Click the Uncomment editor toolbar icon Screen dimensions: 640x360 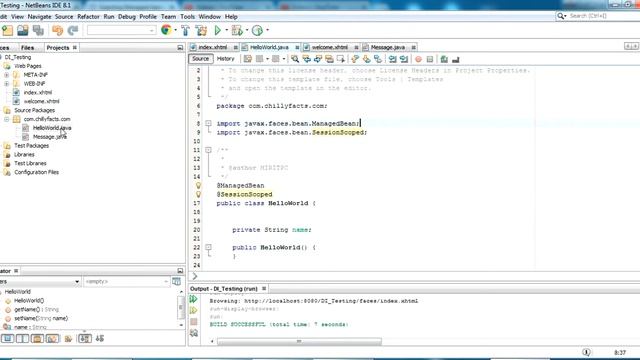coord(456,59)
